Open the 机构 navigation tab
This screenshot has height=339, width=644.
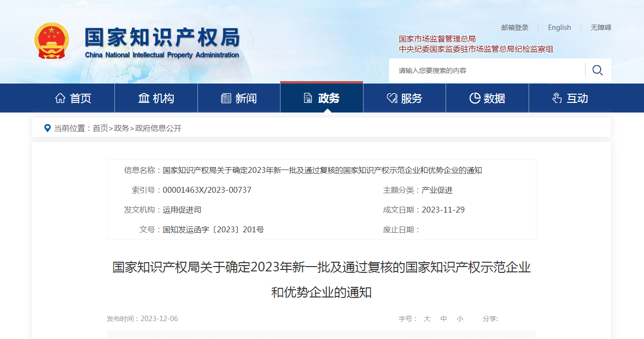156,99
